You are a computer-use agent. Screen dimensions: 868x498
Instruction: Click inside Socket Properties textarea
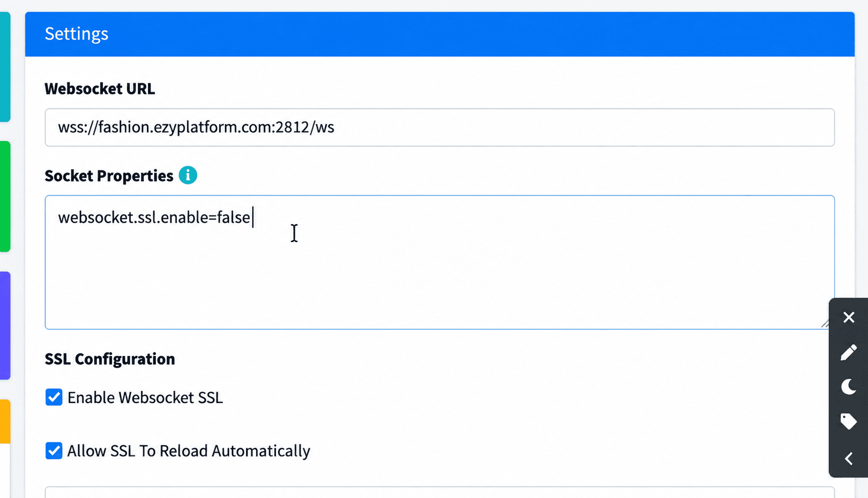440,262
